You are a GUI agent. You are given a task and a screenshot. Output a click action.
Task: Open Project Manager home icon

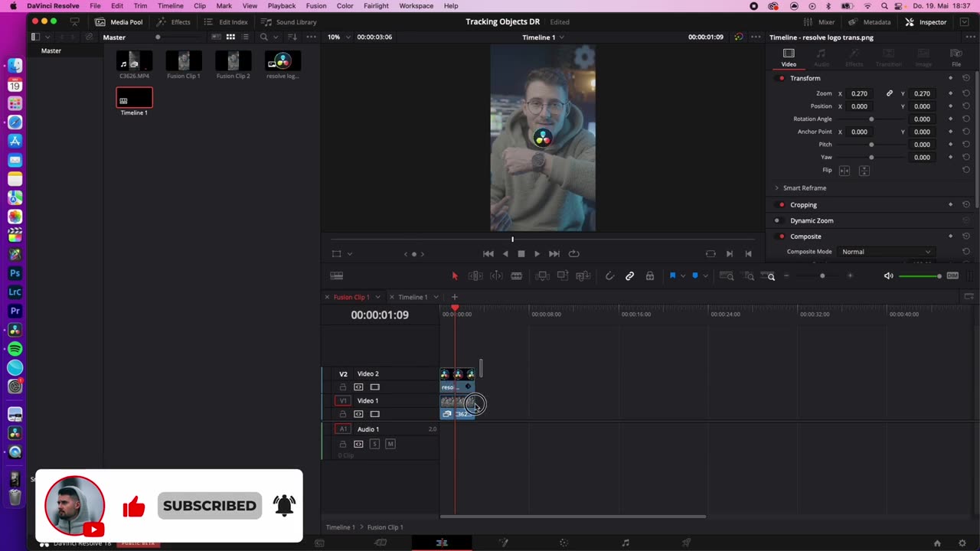(x=937, y=543)
